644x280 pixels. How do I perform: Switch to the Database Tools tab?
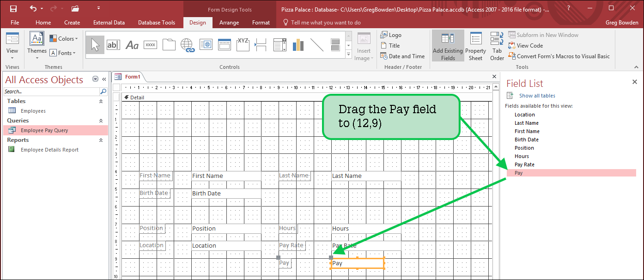pos(157,23)
